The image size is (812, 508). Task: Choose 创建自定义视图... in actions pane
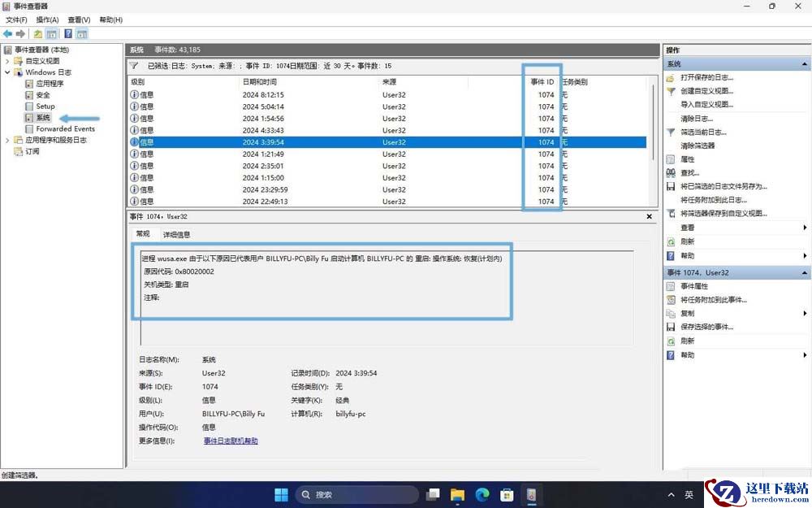pos(707,91)
